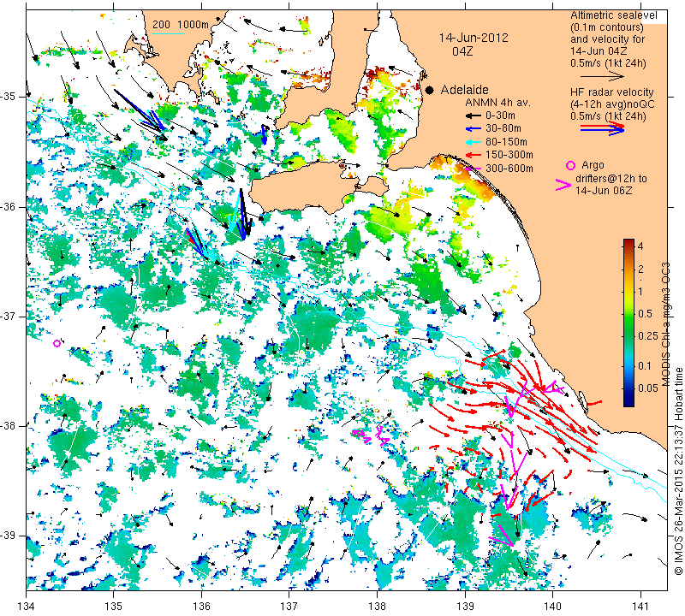Viewport: 685px width, 616px height.
Task: Click the longitude label 134
Action: click(x=27, y=607)
